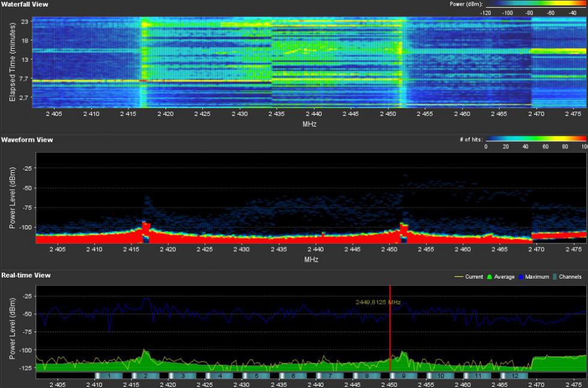Click the Waveform View panel header

point(27,139)
